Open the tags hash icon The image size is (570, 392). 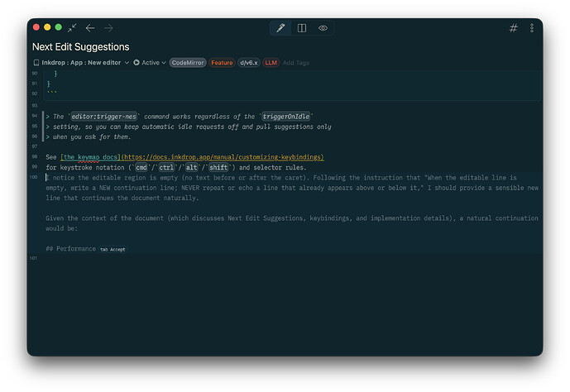(513, 28)
